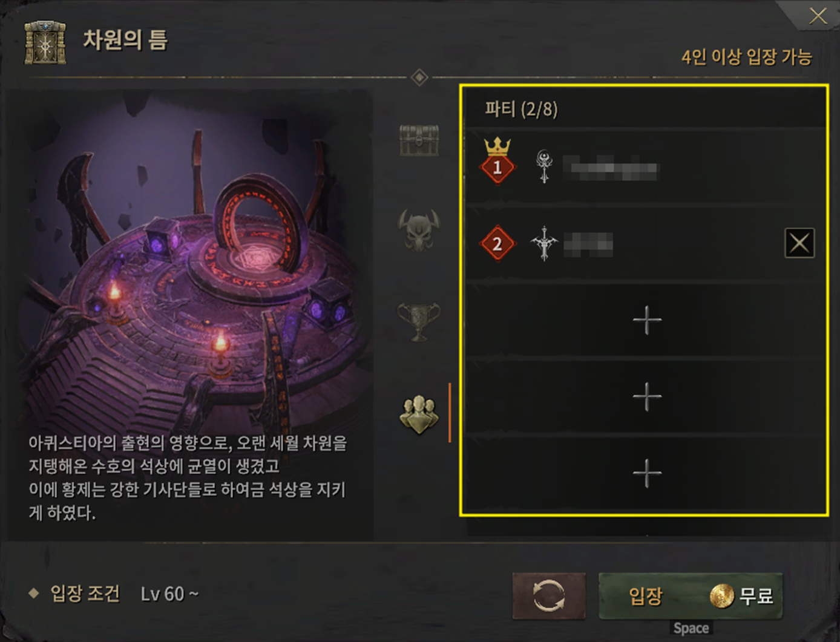Click the dimensional rift dungeon image
Screen dimensions: 840x642
[x=191, y=260]
